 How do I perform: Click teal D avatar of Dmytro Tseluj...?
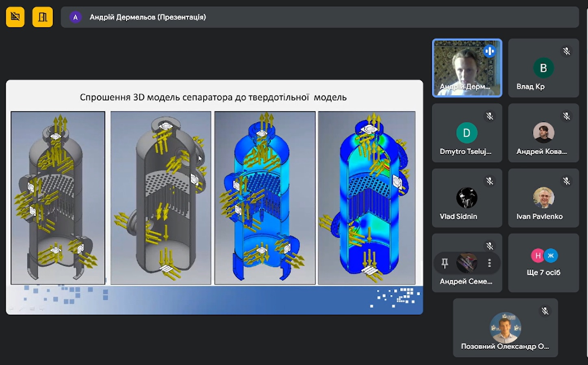[x=466, y=133]
